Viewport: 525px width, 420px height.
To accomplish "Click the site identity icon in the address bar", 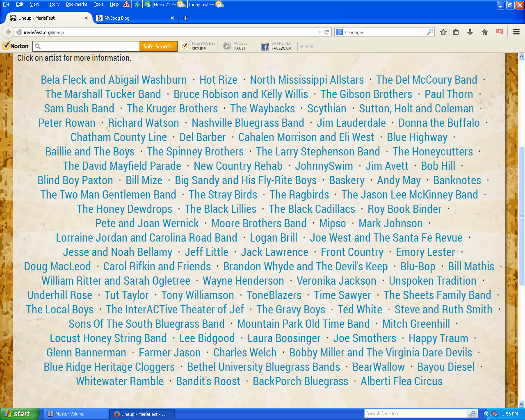I will coord(19,32).
